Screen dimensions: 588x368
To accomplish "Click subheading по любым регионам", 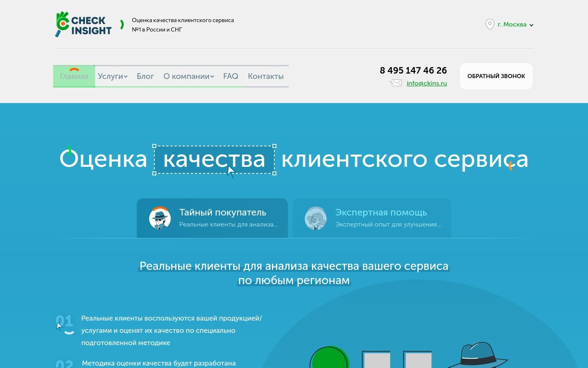I will click(x=294, y=280).
